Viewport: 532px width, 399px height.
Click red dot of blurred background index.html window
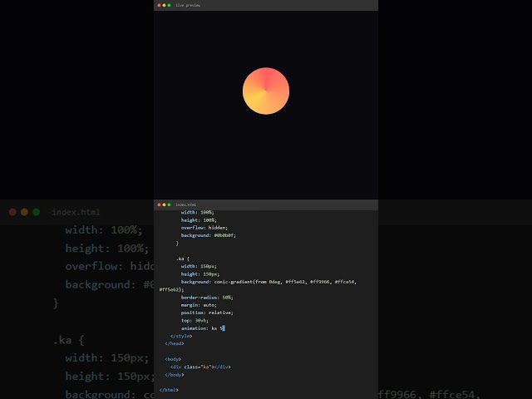12,213
